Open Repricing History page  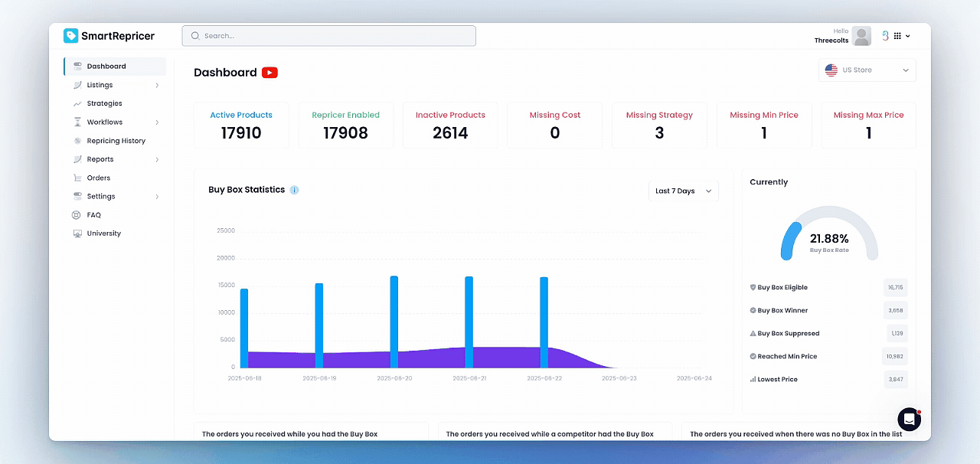[115, 141]
